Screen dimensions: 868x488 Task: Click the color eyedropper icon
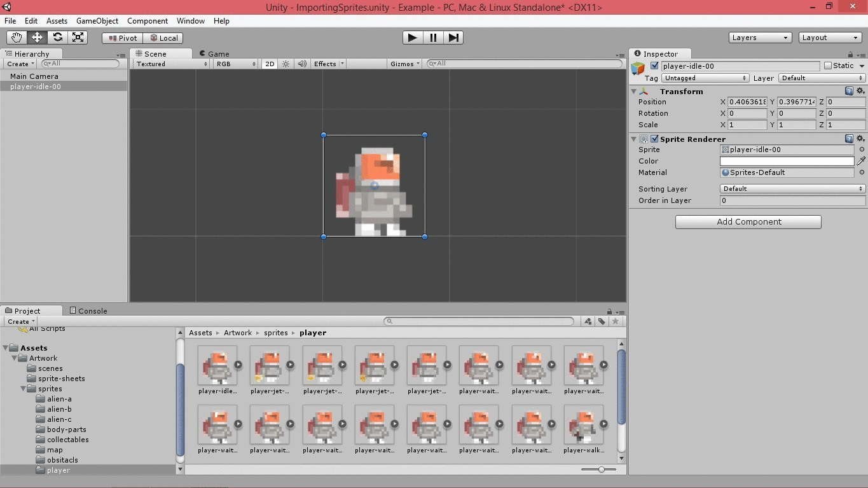pos(862,161)
